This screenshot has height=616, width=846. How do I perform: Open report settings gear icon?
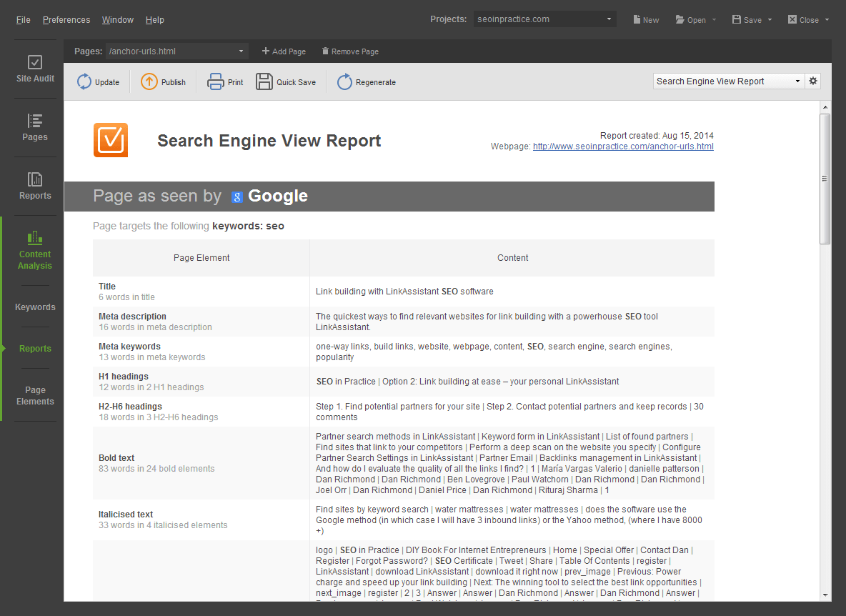click(813, 81)
